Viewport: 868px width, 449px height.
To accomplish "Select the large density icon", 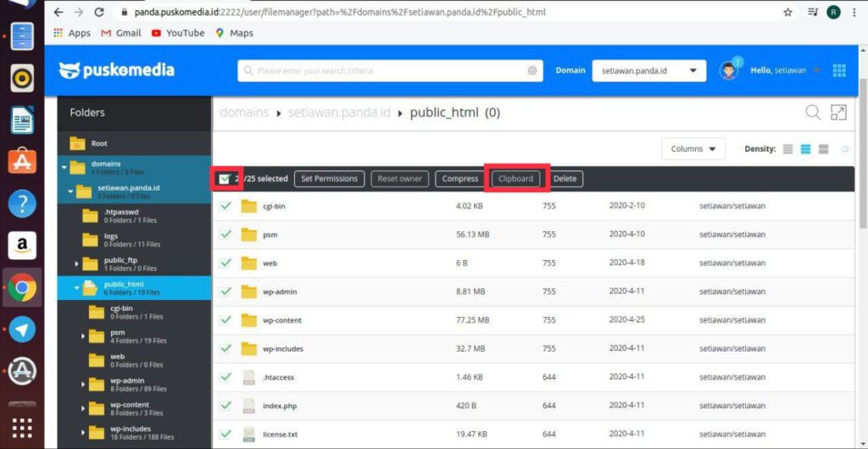I will (x=823, y=149).
